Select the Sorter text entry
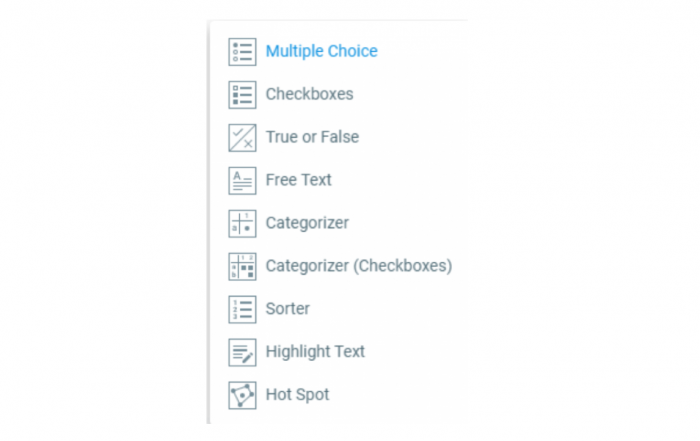This screenshot has height=441, width=700. click(288, 308)
